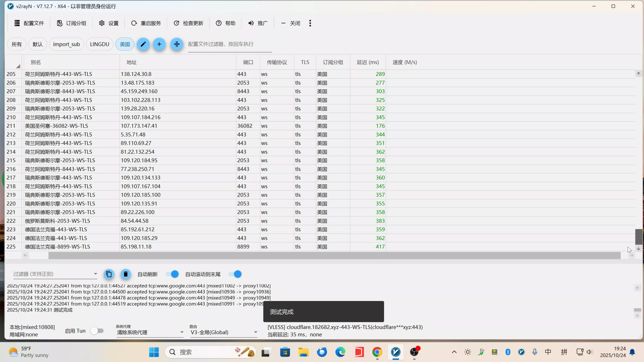
Task: Restart the v2rayN service
Action: coord(146,23)
